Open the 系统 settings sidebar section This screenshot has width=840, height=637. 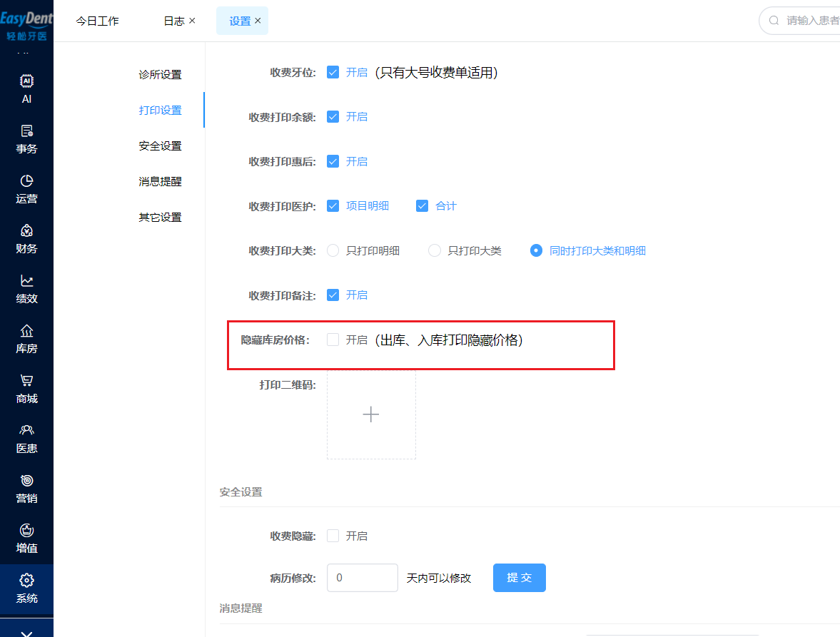[26, 588]
